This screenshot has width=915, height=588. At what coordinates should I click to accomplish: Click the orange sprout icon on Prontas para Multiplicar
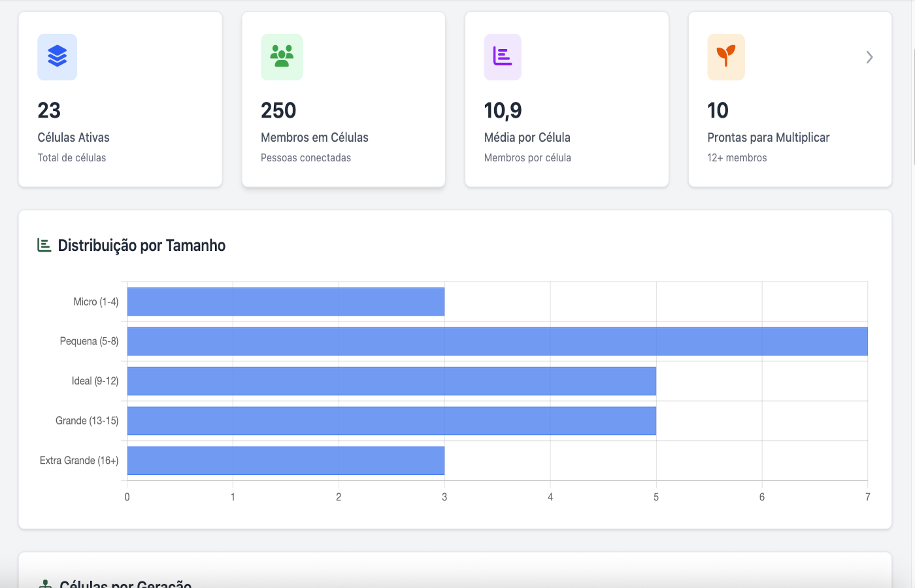726,57
